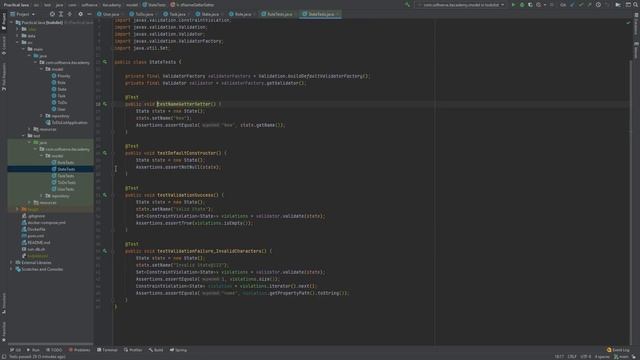Viewport: 640px width, 360px height.
Task: Open Project panel gear options
Action: click(80, 14)
